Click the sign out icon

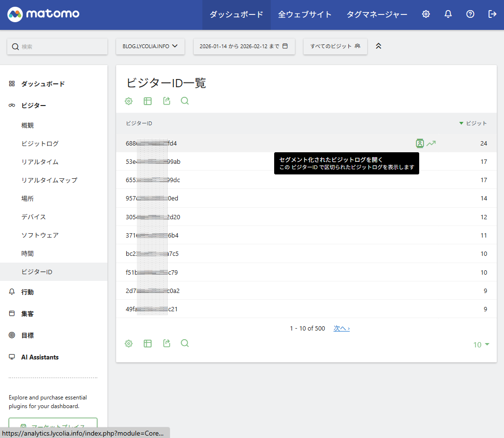click(492, 14)
